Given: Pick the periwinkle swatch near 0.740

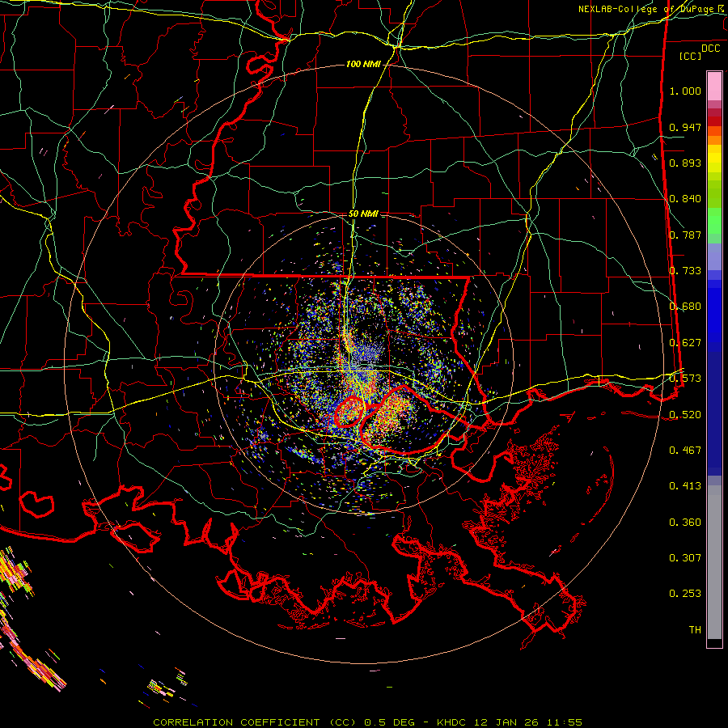Looking at the screenshot, I should point(714,261).
